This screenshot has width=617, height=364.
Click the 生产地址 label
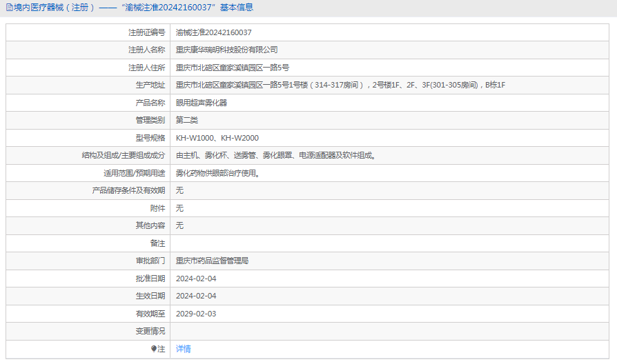point(150,85)
